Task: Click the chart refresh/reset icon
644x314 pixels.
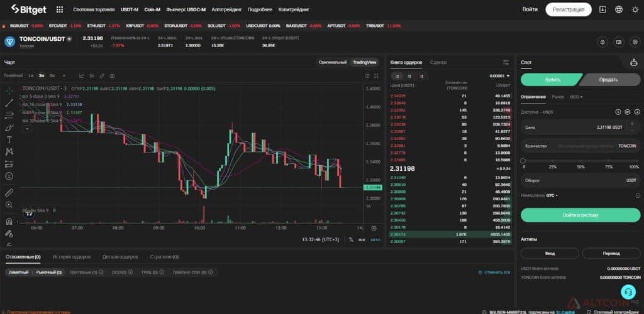Action: (x=367, y=76)
